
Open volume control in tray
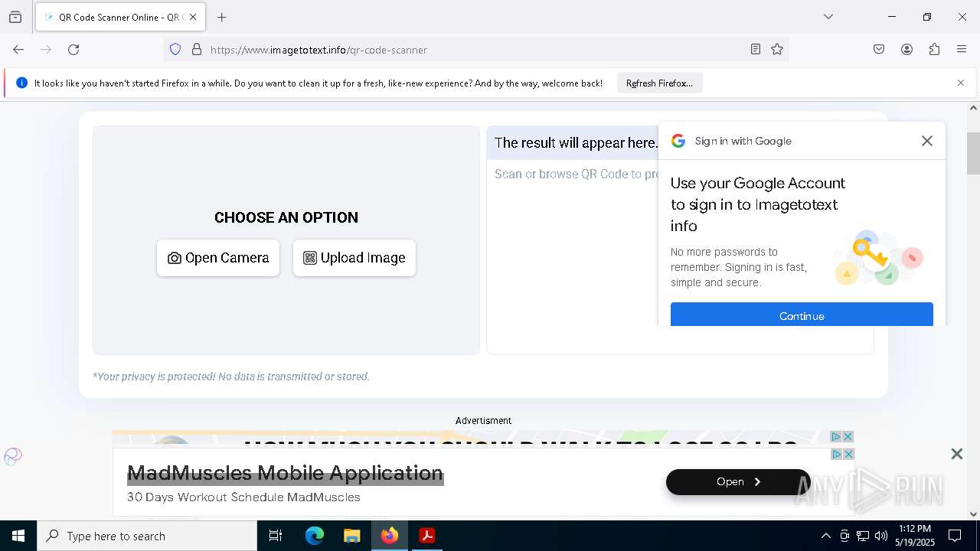[x=881, y=536]
